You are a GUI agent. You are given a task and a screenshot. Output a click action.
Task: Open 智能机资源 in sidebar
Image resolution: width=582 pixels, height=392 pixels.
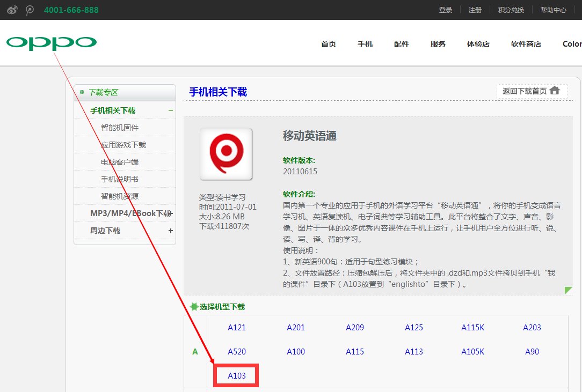120,196
